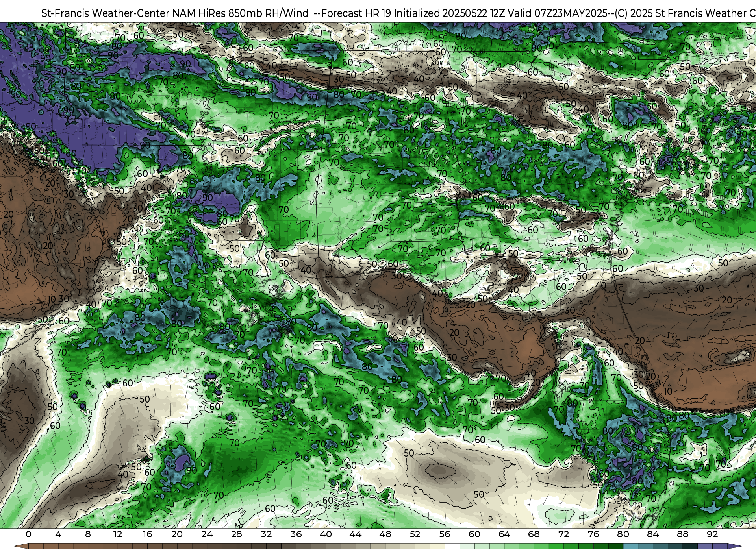The width and height of the screenshot is (756, 551).
Task: Click the white colorbar segment below label 56
Action: (x=452, y=546)
